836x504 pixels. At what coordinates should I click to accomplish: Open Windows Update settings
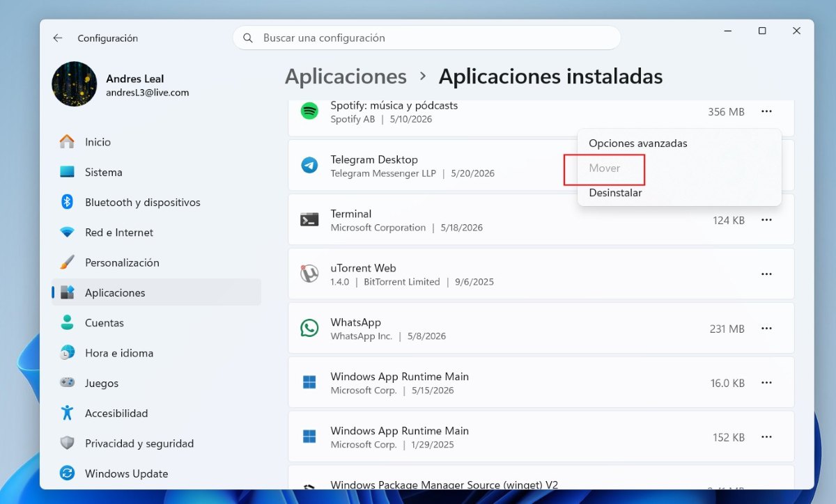tap(156, 473)
